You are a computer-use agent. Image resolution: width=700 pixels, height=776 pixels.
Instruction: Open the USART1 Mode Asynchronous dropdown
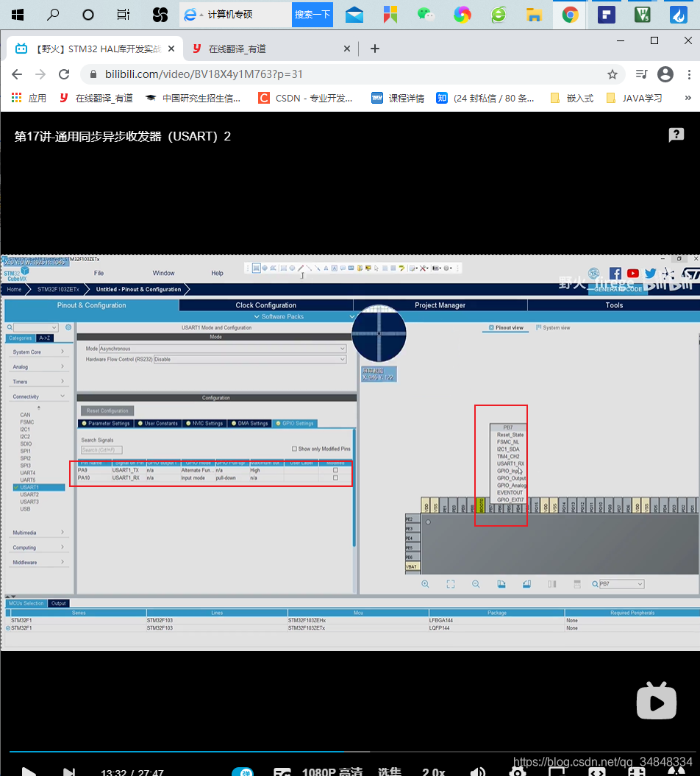223,349
